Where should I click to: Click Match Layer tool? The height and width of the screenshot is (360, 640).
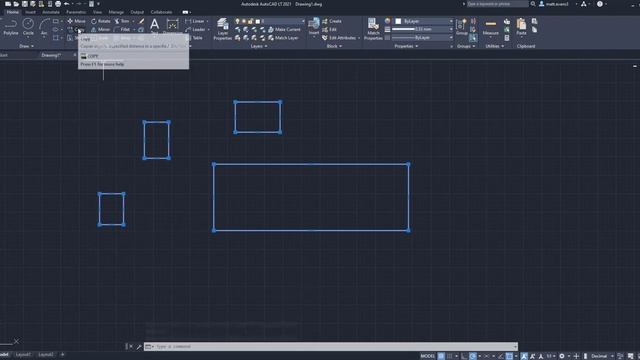point(283,38)
